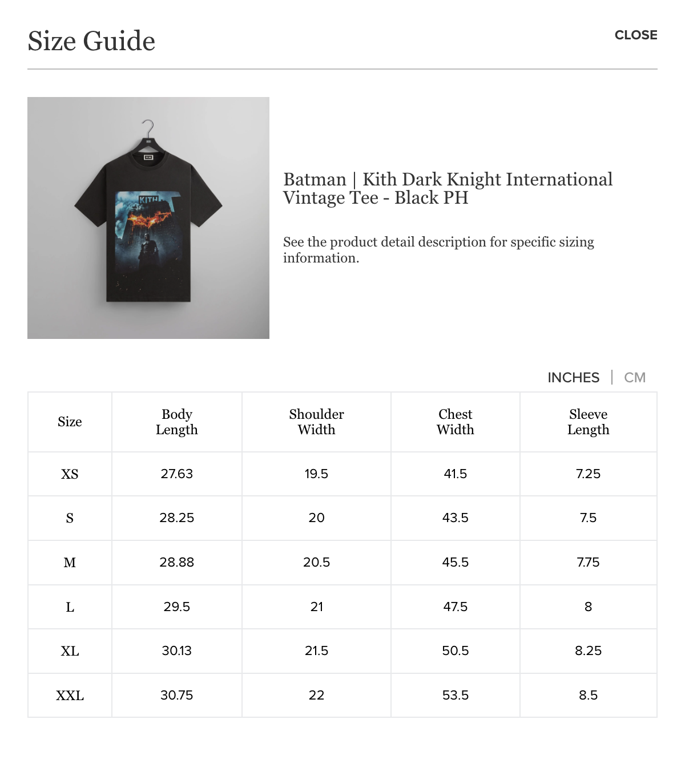Image resolution: width=685 pixels, height=784 pixels.
Task: Open the Batman Kith tee product image
Action: pyautogui.click(x=148, y=218)
